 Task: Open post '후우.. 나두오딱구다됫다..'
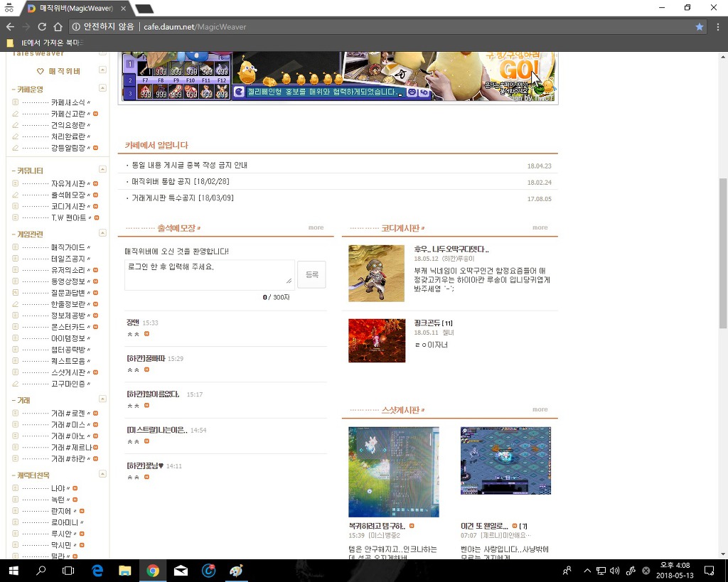tap(451, 249)
